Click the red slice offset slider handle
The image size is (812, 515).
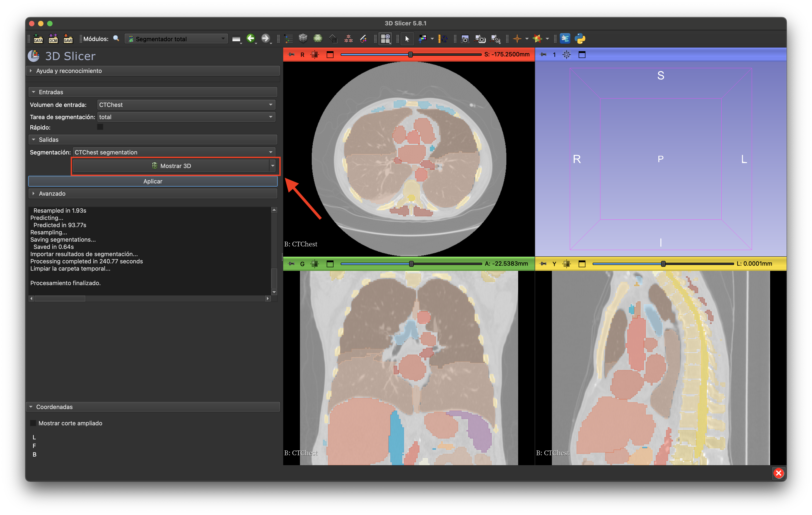[x=410, y=55]
